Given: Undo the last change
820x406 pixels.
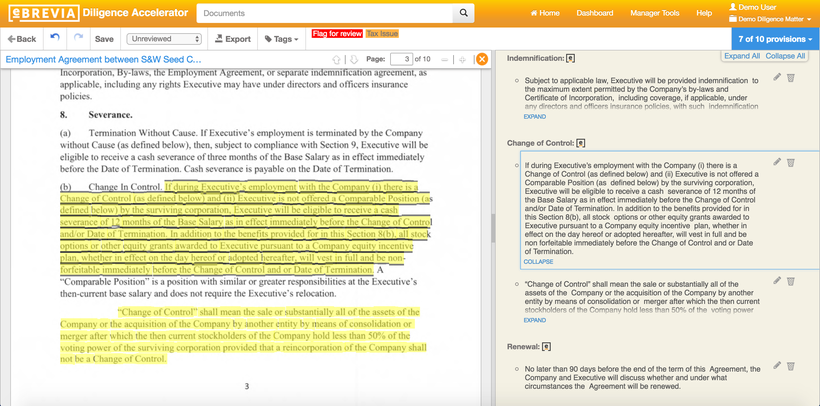Looking at the screenshot, I should point(55,38).
